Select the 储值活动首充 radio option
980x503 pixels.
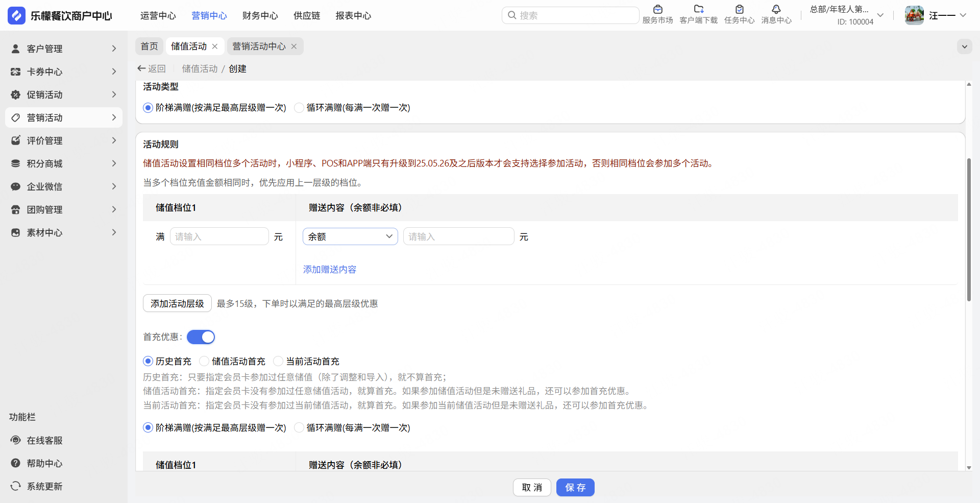pyautogui.click(x=204, y=362)
